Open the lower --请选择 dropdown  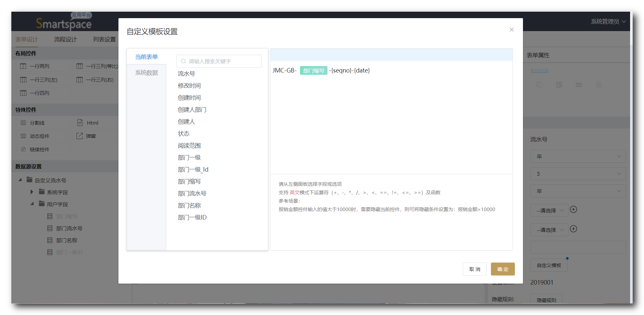(x=549, y=230)
